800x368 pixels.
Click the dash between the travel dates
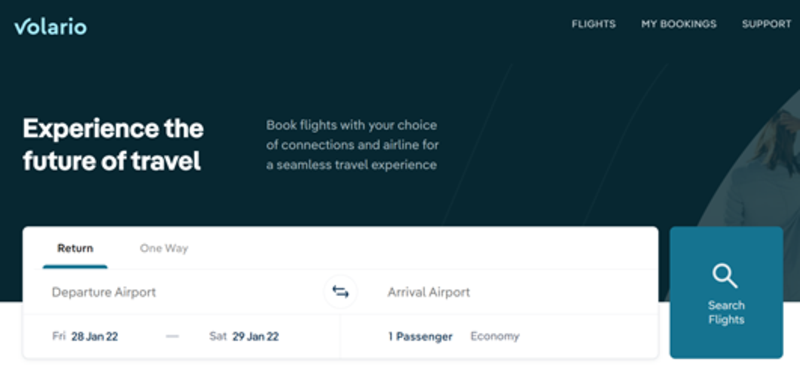tap(172, 336)
